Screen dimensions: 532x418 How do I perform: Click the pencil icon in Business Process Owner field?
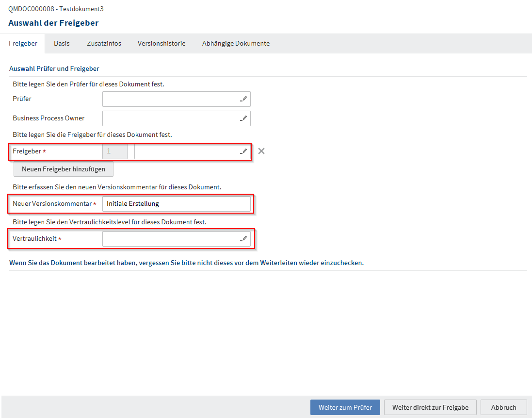[x=243, y=118]
